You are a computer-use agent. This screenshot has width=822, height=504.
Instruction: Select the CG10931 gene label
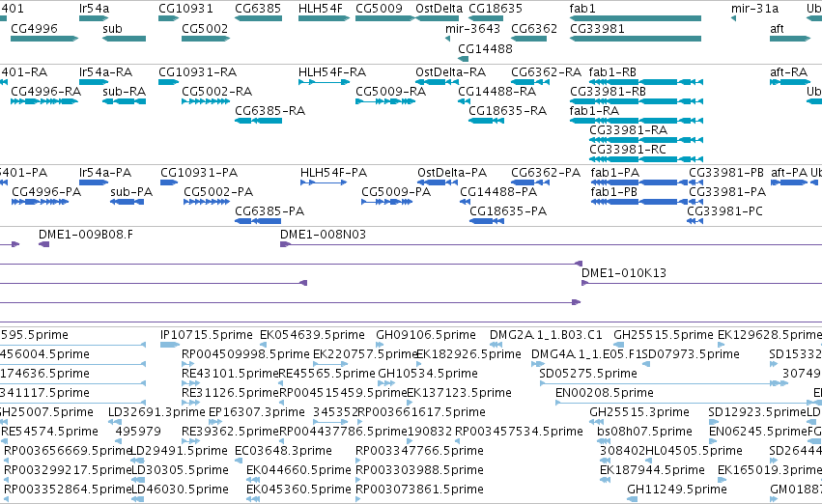click(186, 9)
